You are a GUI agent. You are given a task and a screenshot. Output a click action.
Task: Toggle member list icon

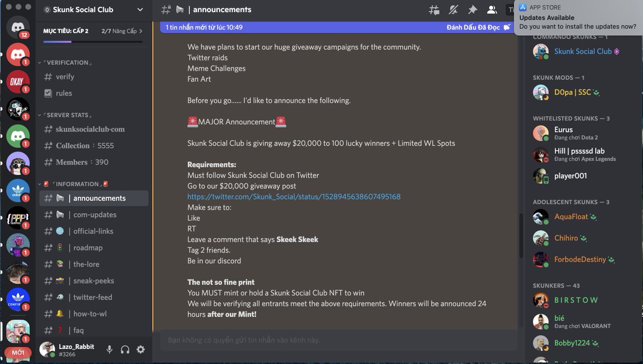[x=491, y=10]
